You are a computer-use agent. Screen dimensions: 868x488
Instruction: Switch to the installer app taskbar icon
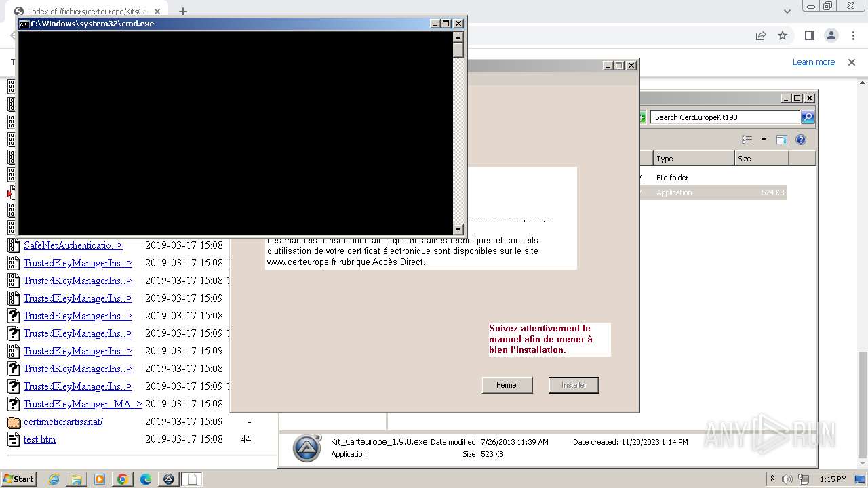pos(169,479)
